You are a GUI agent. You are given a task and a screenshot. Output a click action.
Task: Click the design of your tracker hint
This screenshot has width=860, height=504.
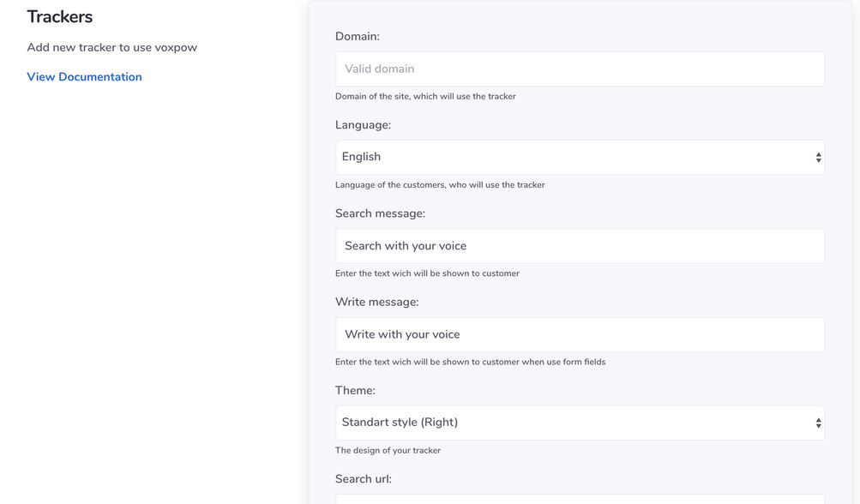point(388,450)
